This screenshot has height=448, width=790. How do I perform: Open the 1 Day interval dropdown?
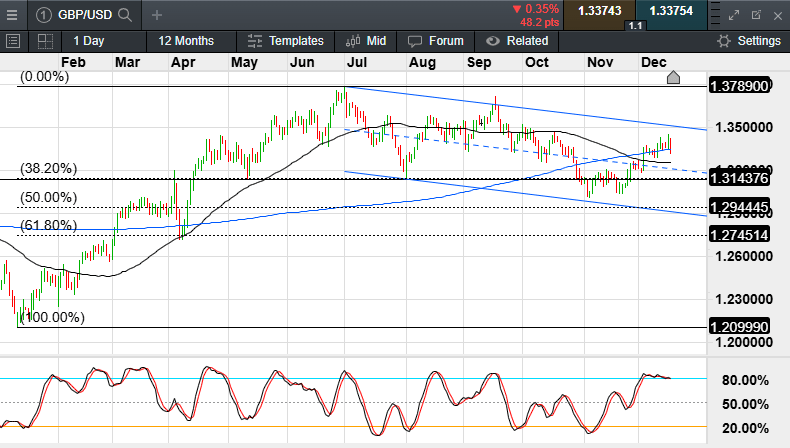[x=88, y=41]
